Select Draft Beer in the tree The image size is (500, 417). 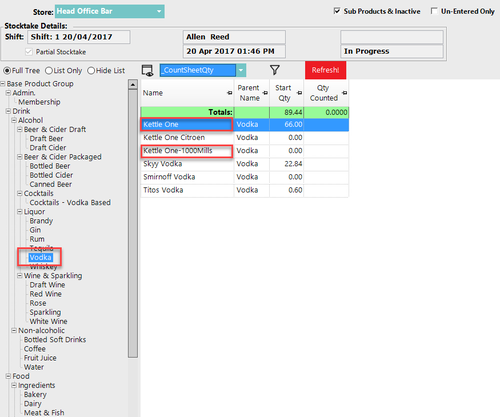pos(46,139)
